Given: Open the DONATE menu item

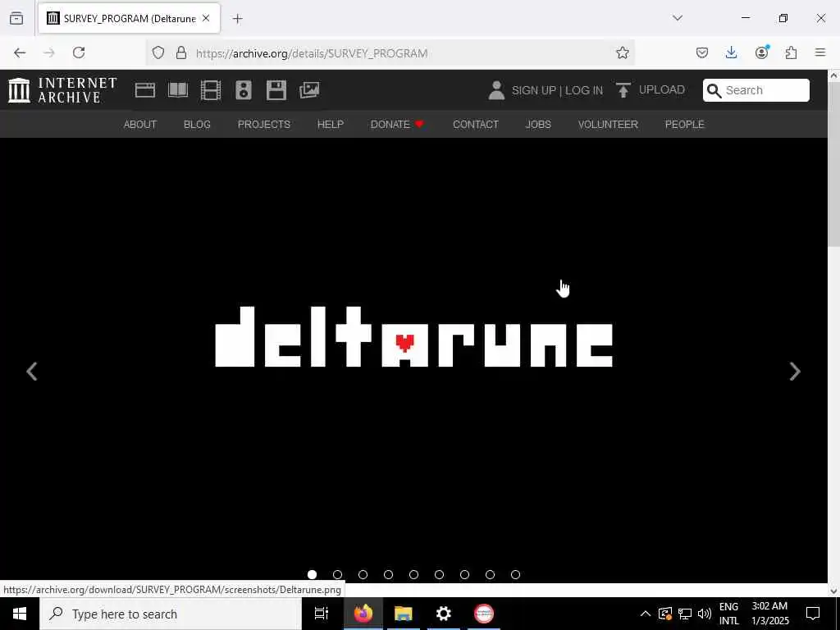Looking at the screenshot, I should point(398,125).
